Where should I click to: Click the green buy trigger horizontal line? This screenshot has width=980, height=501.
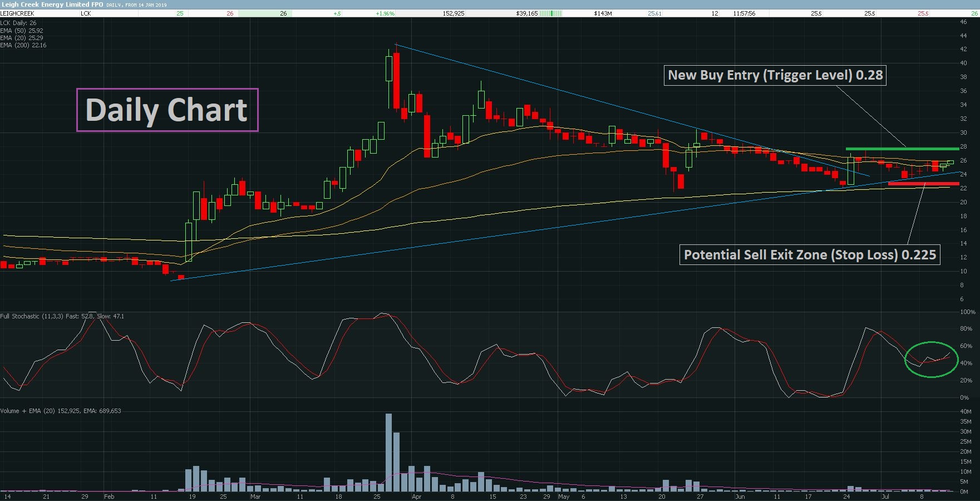tap(902, 149)
